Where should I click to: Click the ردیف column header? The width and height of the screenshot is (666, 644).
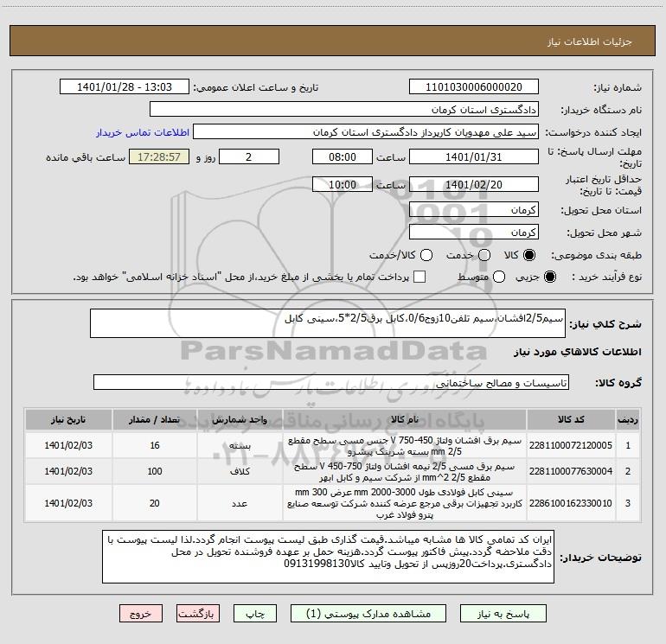click(628, 420)
